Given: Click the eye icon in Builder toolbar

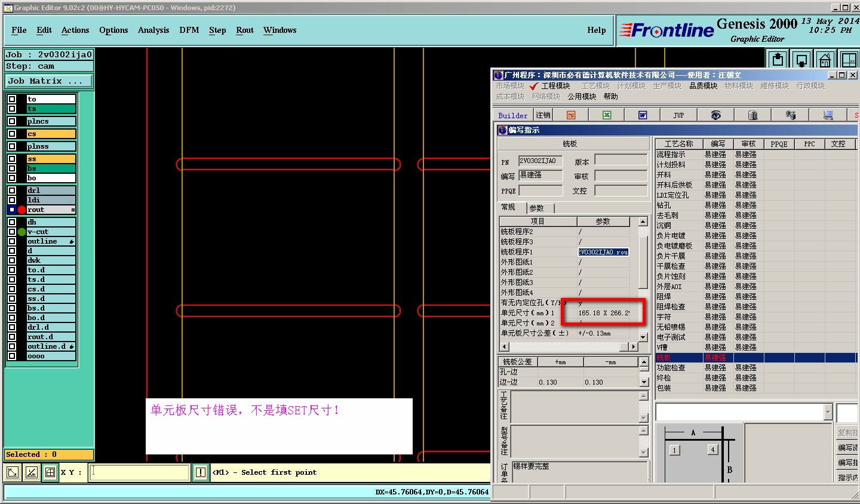Looking at the screenshot, I should (715, 115).
